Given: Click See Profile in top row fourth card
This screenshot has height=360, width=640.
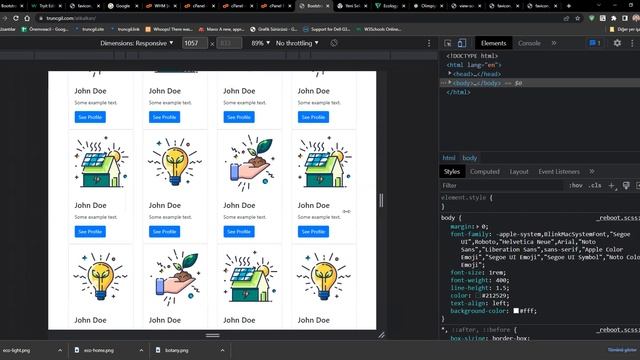Looking at the screenshot, I should (313, 117).
